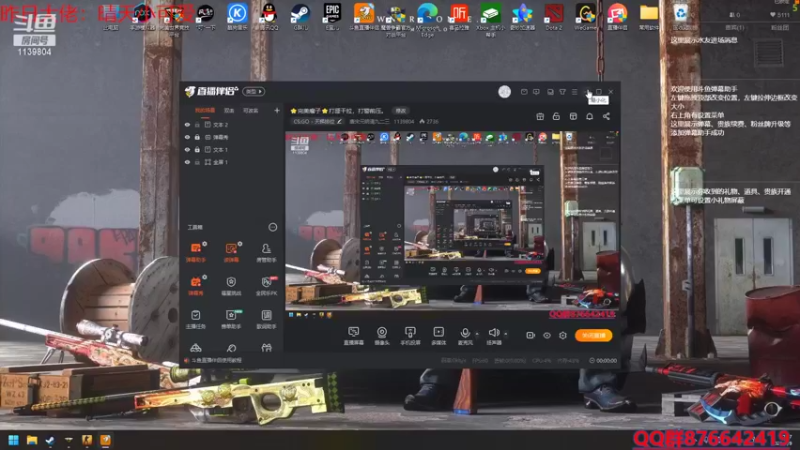Click the record video icon
800x450 pixels.
pos(530,335)
